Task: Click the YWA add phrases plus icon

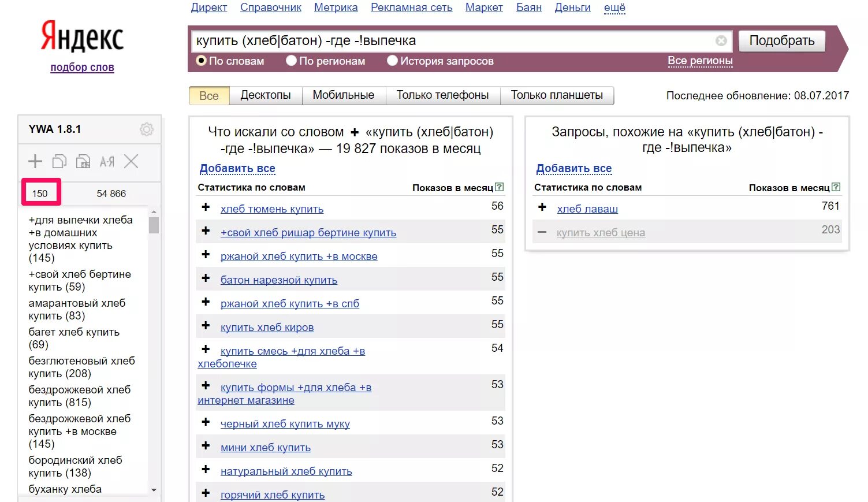Action: pos(35,162)
